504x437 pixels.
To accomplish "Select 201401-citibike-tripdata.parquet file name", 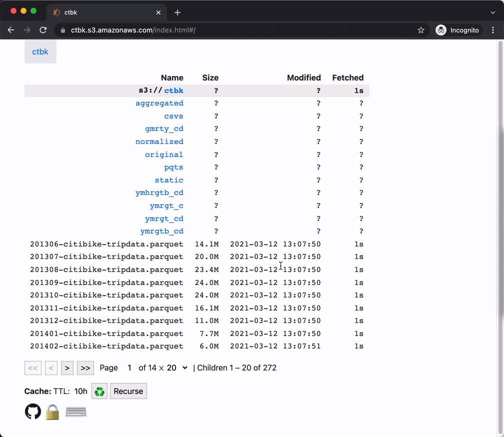I will 106,333.
